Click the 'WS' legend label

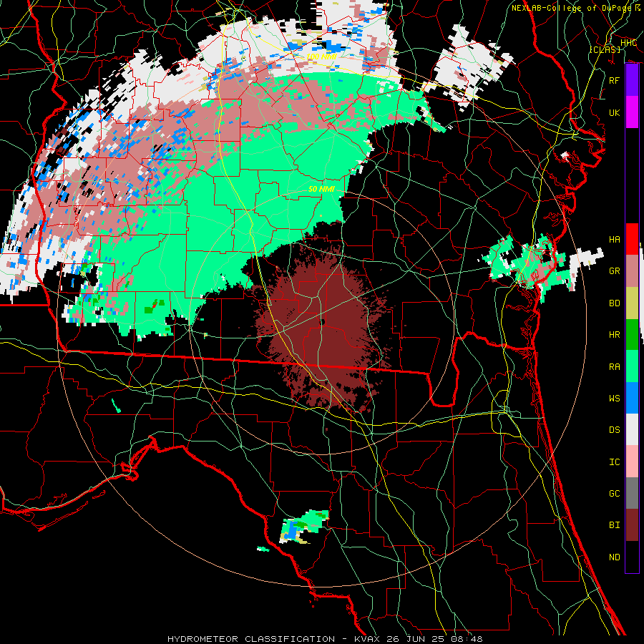pos(615,398)
